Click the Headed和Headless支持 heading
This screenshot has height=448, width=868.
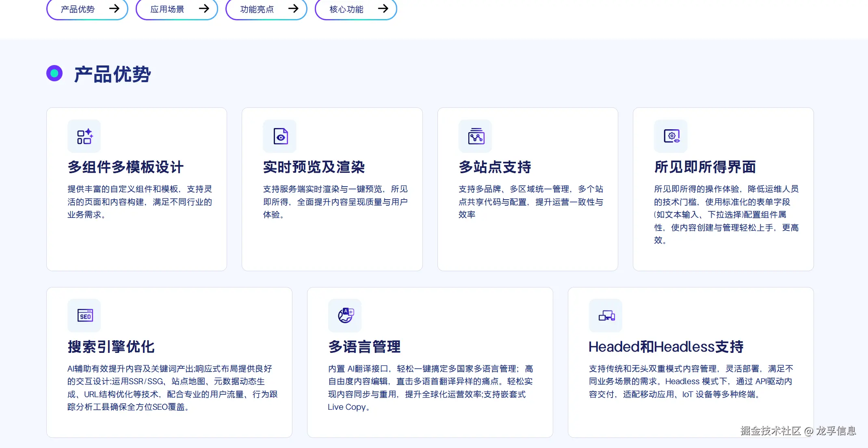(x=666, y=347)
